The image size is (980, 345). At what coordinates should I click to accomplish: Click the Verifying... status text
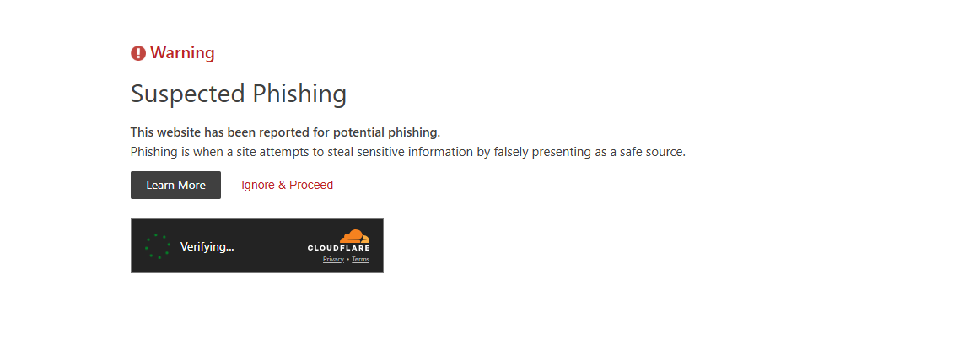pos(207,246)
